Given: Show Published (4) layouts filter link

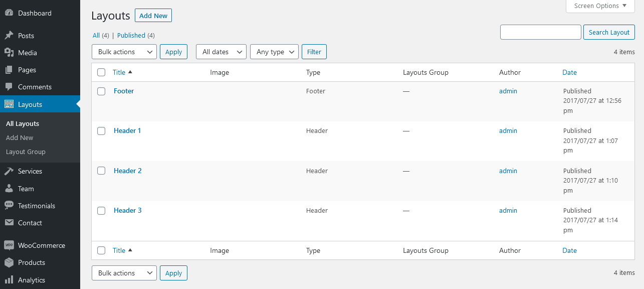Looking at the screenshot, I should point(136,36).
